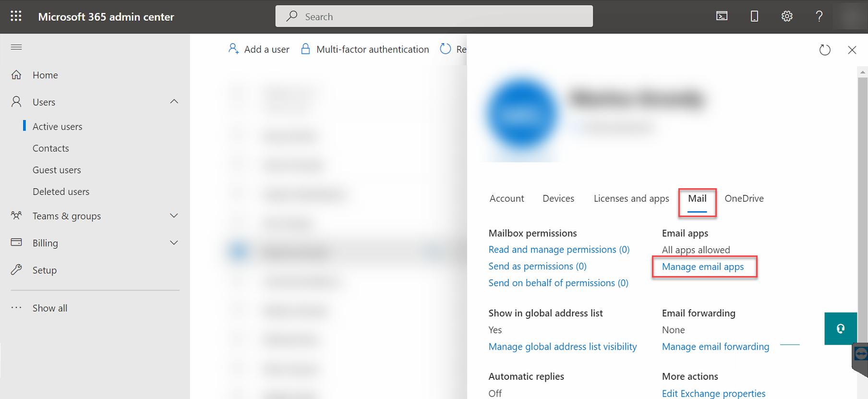Switch to the OneDrive tab

744,199
